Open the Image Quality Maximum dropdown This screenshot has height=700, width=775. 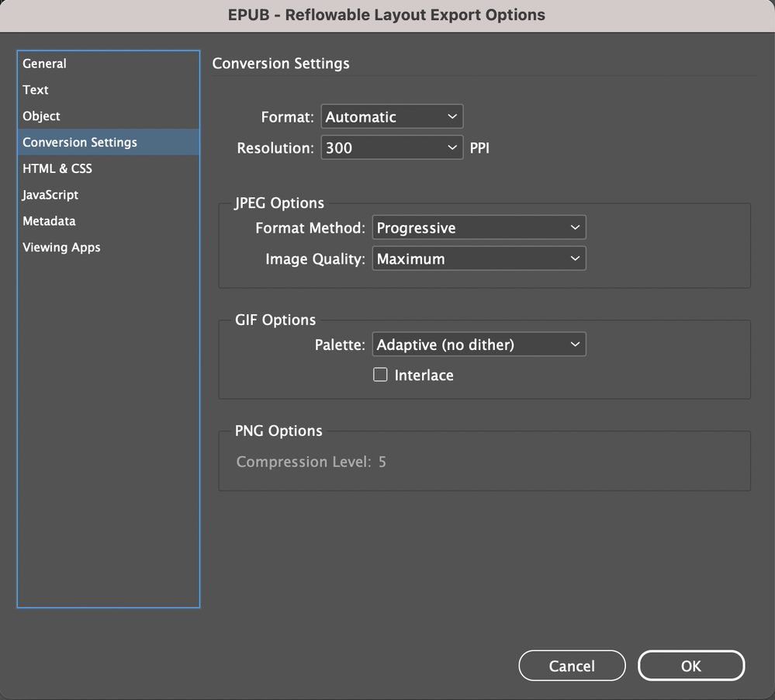[479, 259]
